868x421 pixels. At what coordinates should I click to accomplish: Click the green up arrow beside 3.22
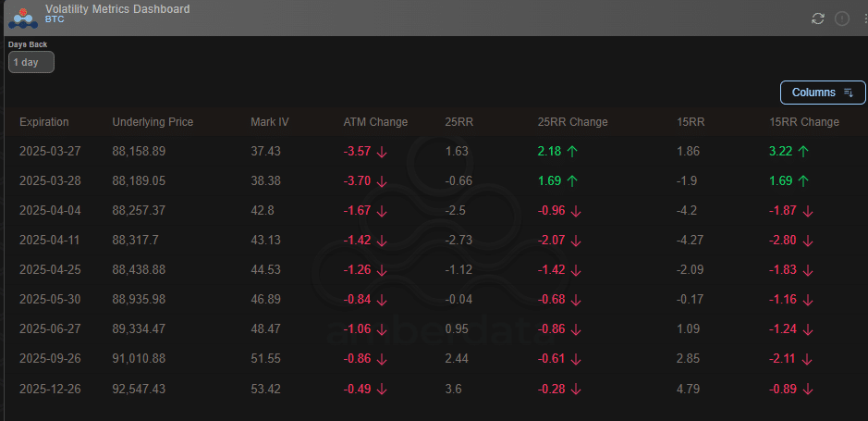[x=803, y=151]
